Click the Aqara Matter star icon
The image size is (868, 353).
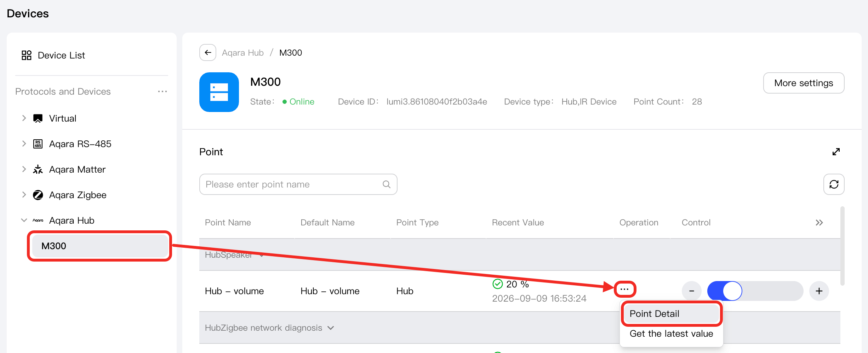coord(38,169)
